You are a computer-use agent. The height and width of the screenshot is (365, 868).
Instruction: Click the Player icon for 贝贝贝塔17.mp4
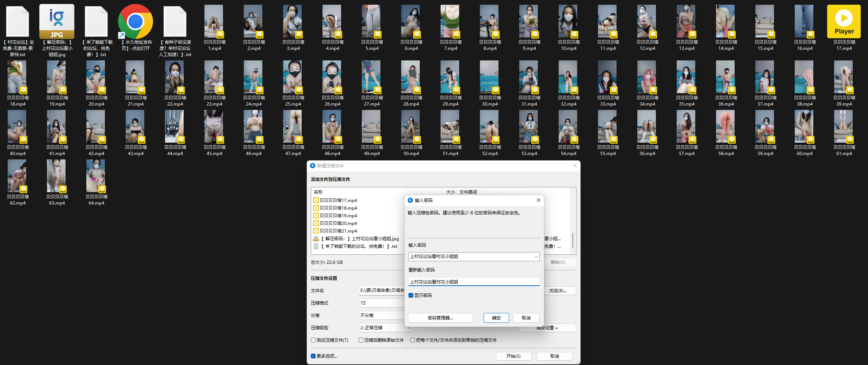[x=844, y=22]
